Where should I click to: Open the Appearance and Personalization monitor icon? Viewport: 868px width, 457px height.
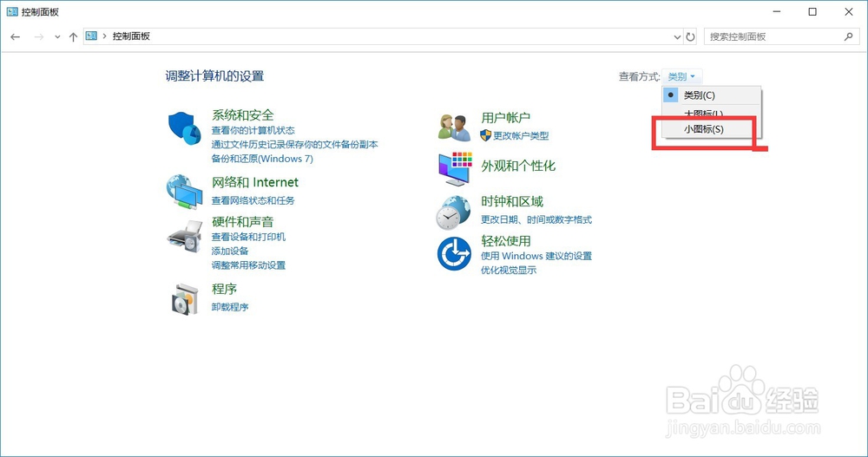click(x=455, y=169)
